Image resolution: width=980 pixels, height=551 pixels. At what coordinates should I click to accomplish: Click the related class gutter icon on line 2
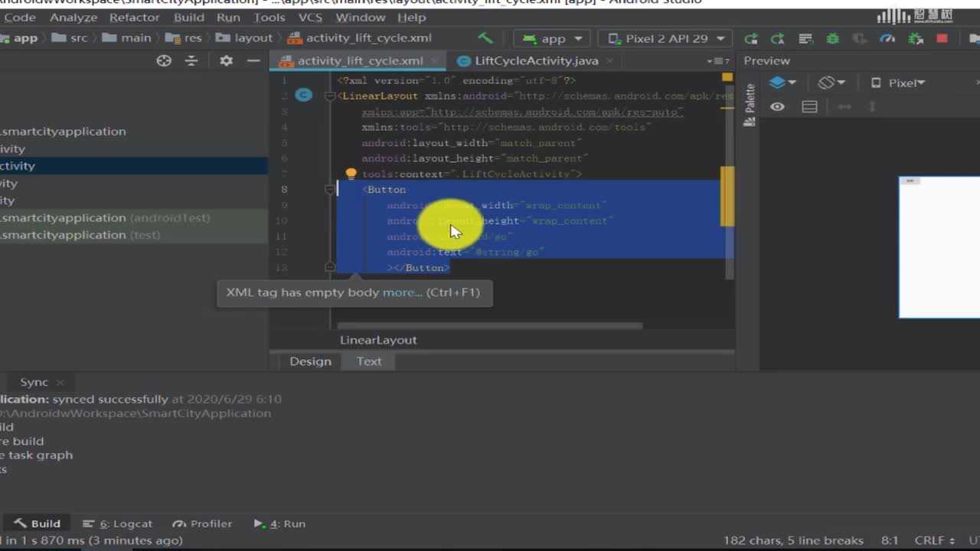pyautogui.click(x=304, y=95)
